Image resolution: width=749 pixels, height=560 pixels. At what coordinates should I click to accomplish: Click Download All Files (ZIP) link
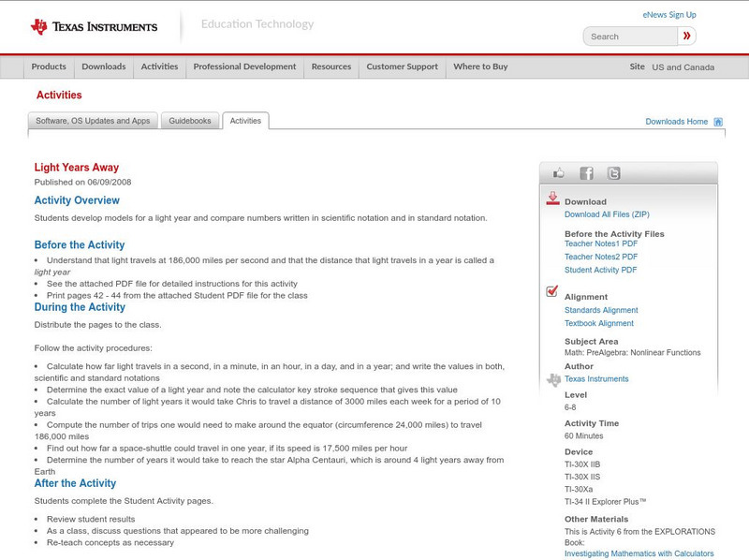607,214
